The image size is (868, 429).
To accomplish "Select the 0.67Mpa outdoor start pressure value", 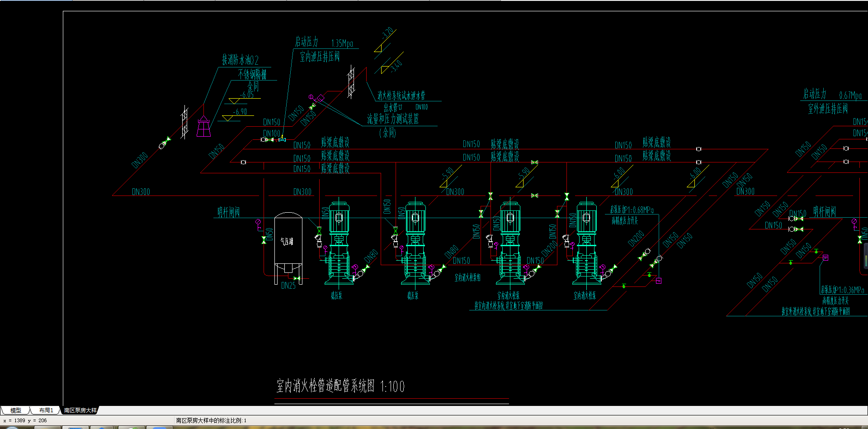I will click(x=850, y=95).
